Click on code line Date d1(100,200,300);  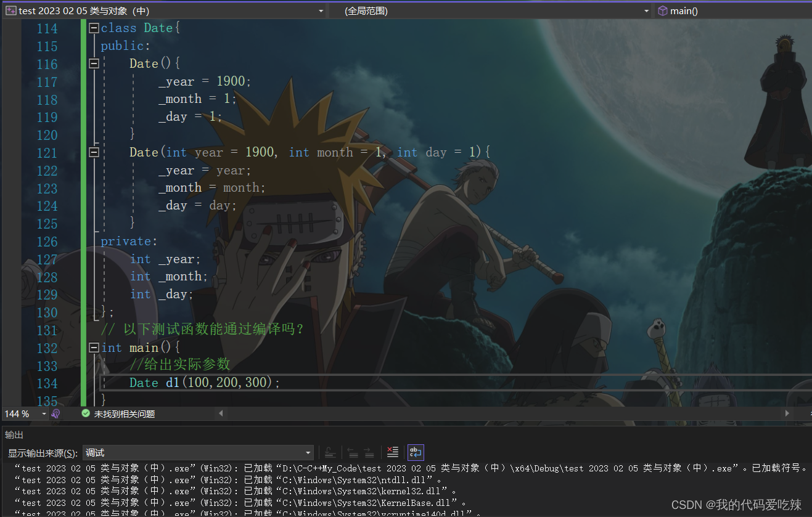click(205, 383)
